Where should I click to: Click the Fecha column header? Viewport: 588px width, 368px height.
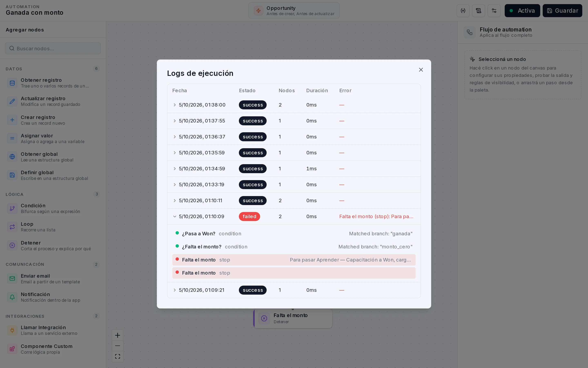[x=179, y=91]
